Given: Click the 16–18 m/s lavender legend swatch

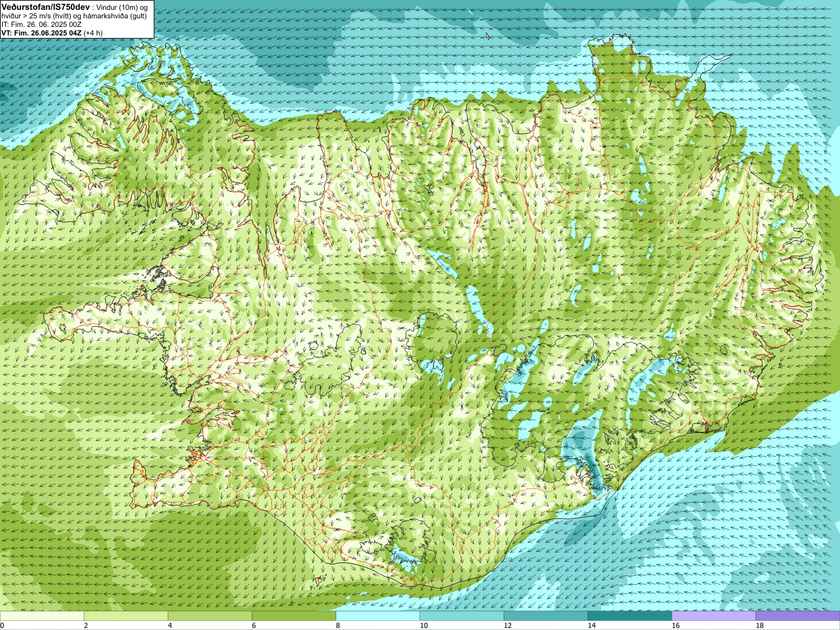Looking at the screenshot, I should coord(714,616).
